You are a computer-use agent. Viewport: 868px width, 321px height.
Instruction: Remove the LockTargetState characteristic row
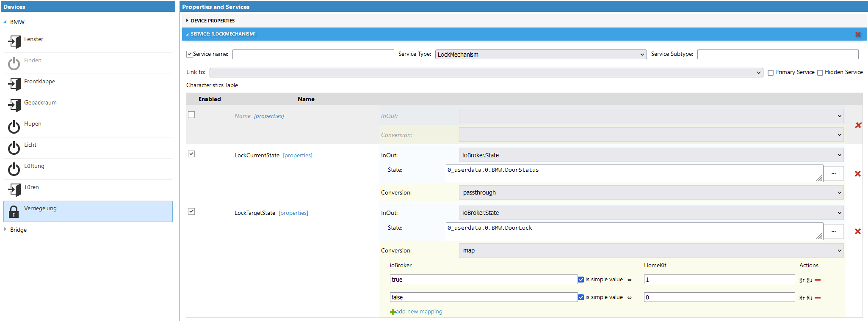point(858,231)
